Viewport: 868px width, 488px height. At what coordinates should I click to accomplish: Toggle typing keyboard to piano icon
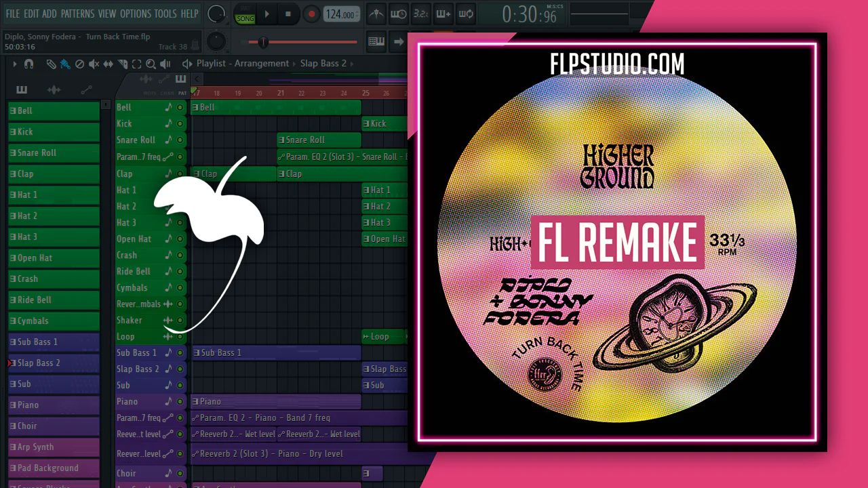[376, 41]
